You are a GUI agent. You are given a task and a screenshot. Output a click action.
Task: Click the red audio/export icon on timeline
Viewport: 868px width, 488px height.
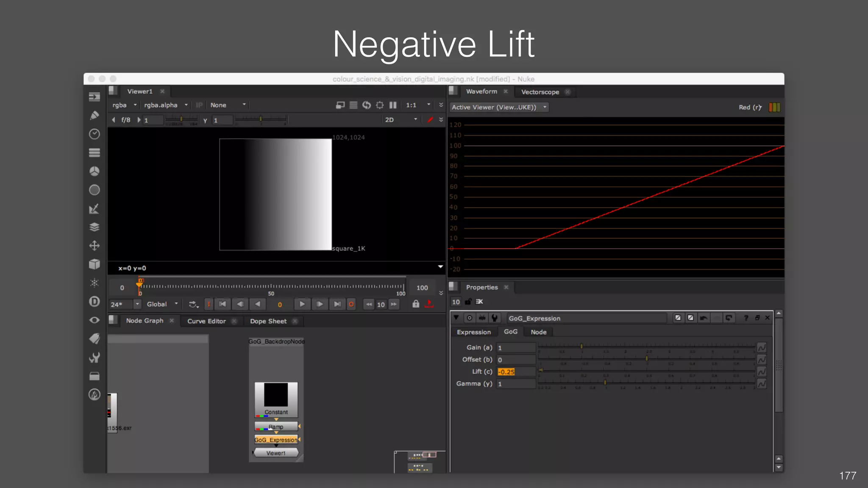[429, 304]
